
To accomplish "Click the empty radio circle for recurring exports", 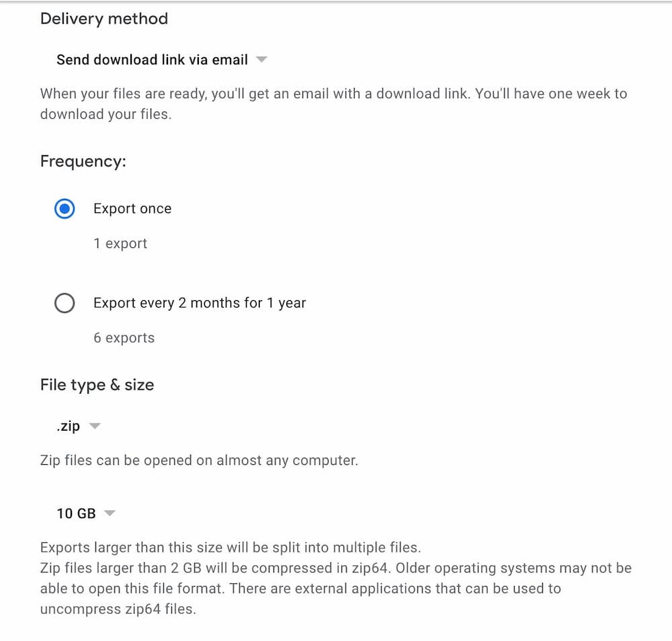I will tap(65, 303).
